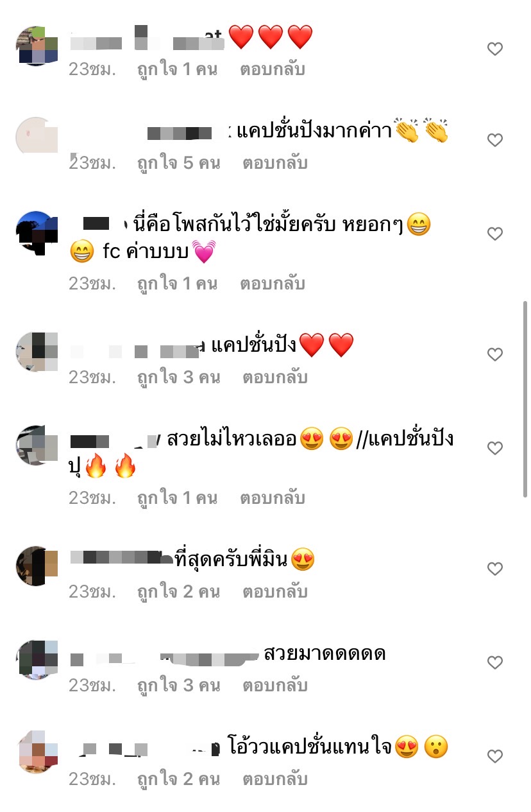Reply to the 'สวยมาดดดดด' comment
Image resolution: width=531 pixels, height=812 pixels.
pyautogui.click(x=275, y=686)
